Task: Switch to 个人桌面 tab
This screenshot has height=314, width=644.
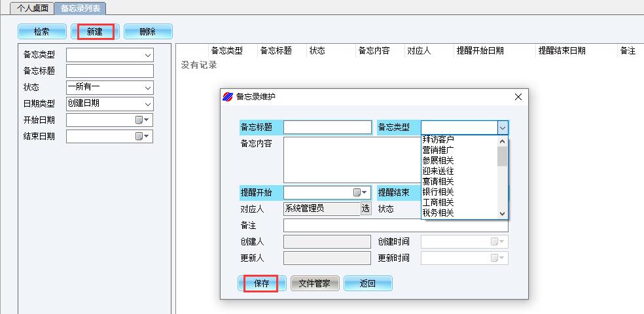Action: [x=33, y=8]
